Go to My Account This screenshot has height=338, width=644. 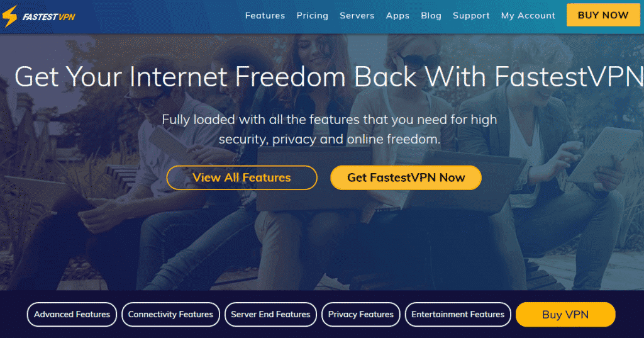[528, 16]
